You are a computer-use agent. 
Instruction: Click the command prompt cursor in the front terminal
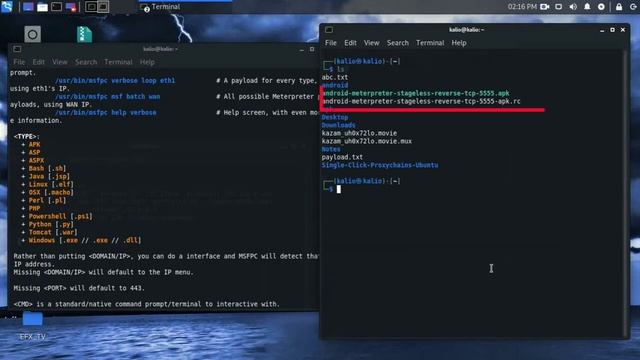(339, 189)
